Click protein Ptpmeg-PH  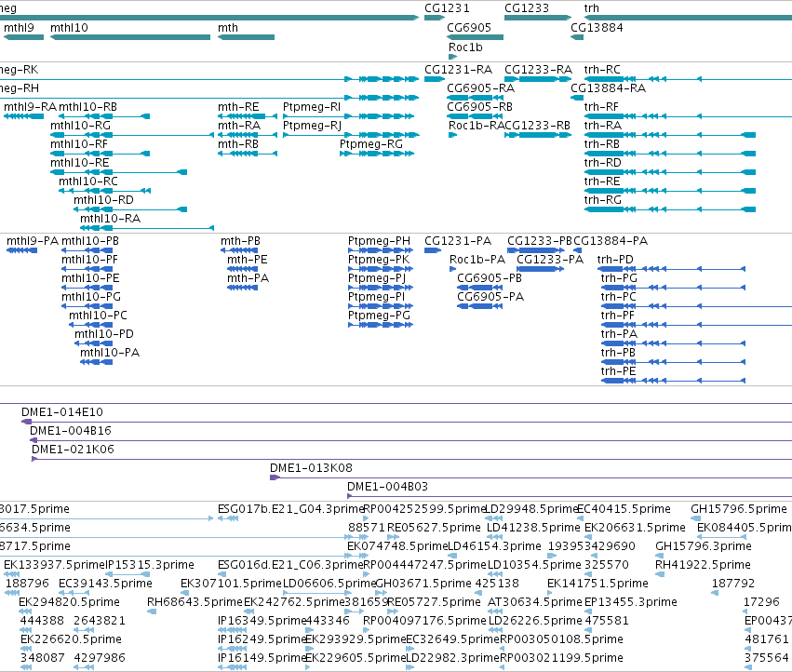380,241
